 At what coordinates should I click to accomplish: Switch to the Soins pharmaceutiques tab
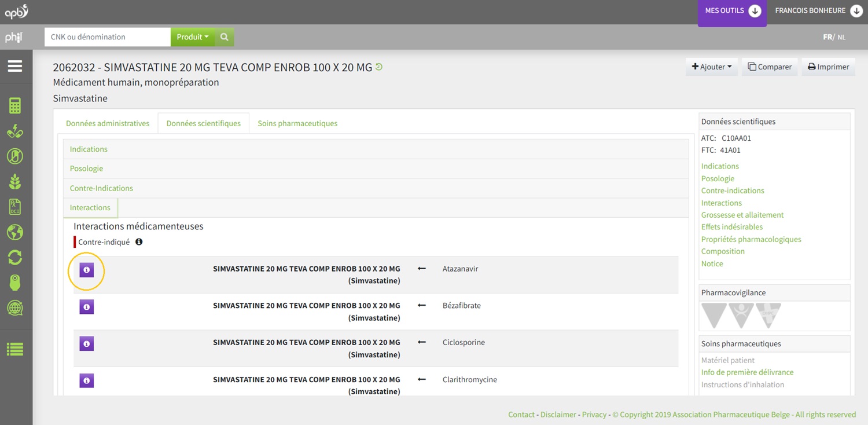point(297,123)
